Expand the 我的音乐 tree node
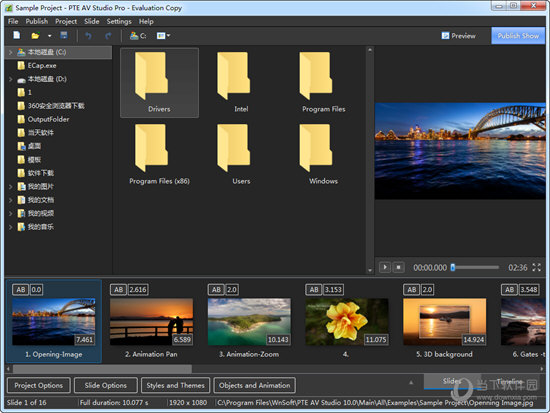 [11, 227]
